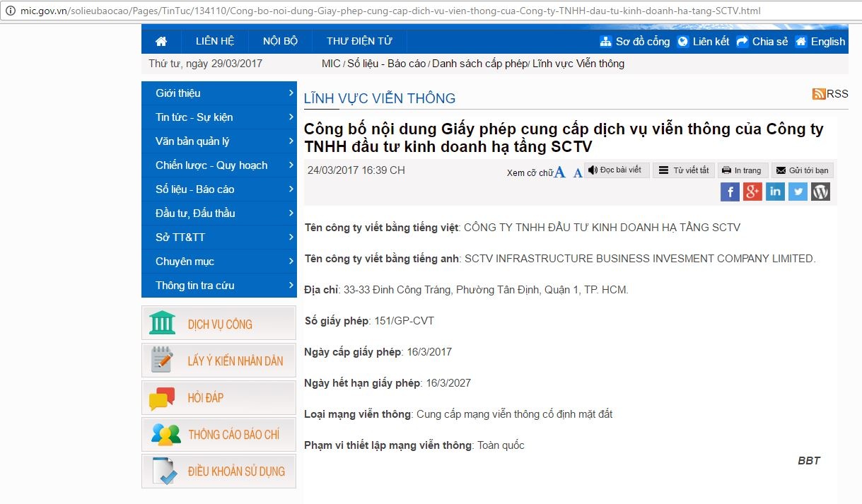Viewport: 862px width, 504px height.
Task: Increase text size with the larger 'A'
Action: (559, 171)
